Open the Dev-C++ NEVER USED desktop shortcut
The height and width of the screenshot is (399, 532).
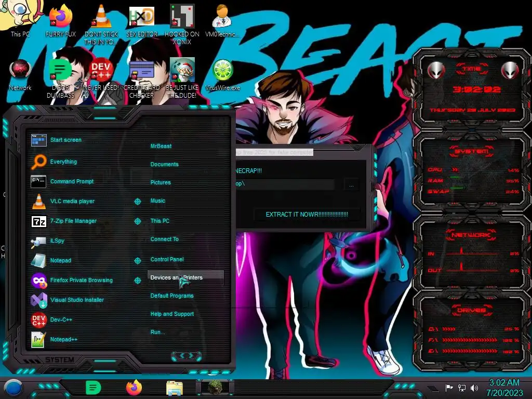[101, 75]
